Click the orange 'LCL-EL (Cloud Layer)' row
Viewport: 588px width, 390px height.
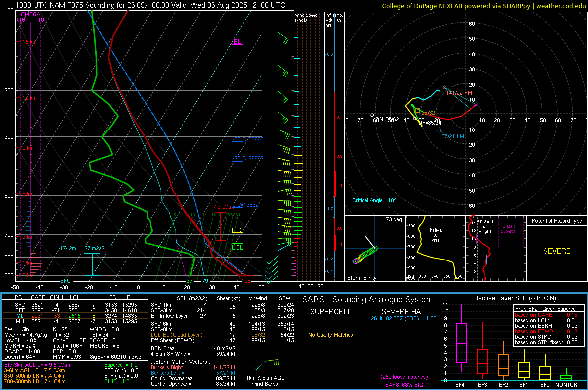click(222, 335)
